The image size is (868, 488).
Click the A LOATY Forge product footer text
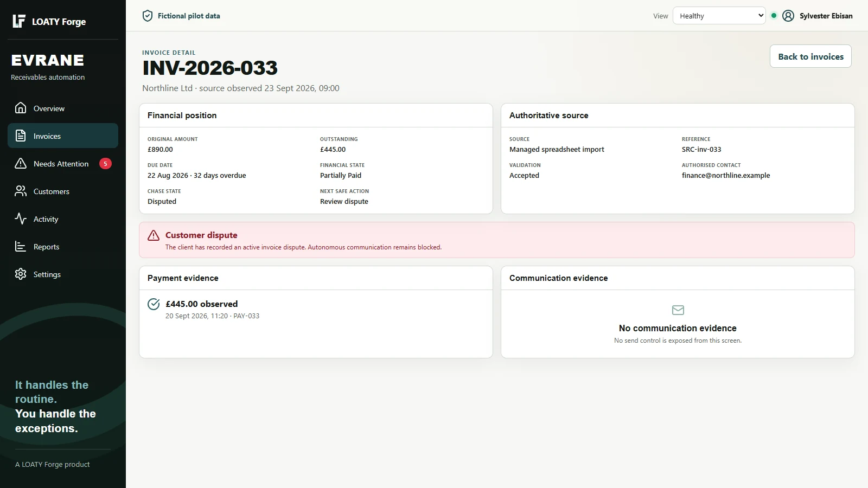[x=53, y=465]
